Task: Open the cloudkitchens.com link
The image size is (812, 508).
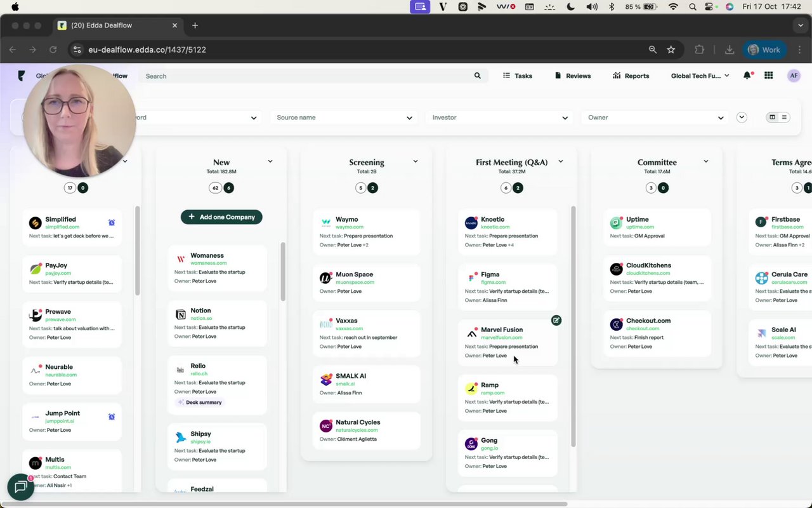Action: pos(648,273)
